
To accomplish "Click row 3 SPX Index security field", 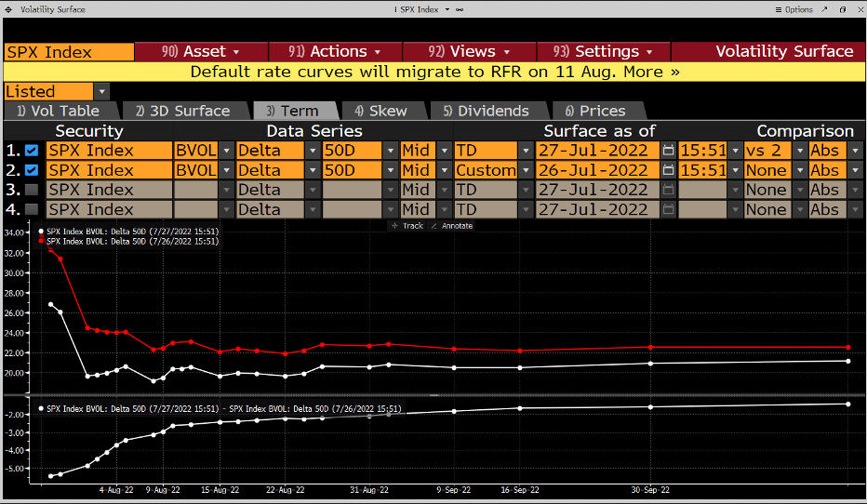I will [x=109, y=190].
